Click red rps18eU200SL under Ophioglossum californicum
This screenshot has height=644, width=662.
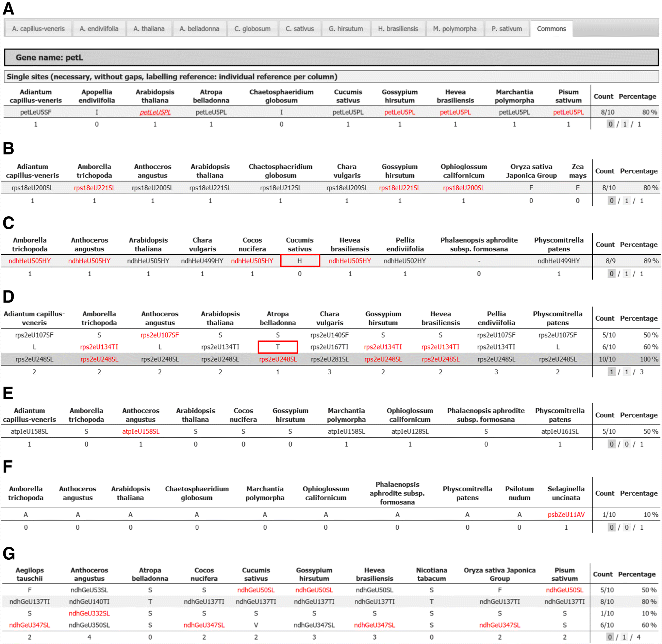(463, 188)
